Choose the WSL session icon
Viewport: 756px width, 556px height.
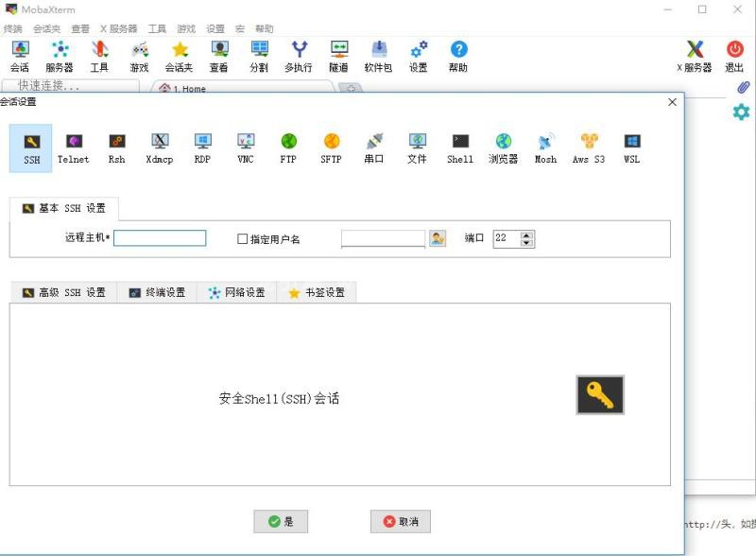coord(632,148)
